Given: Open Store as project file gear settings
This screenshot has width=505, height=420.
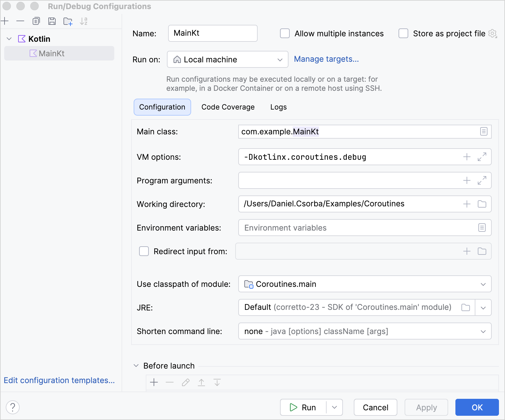Looking at the screenshot, I should pos(493,33).
